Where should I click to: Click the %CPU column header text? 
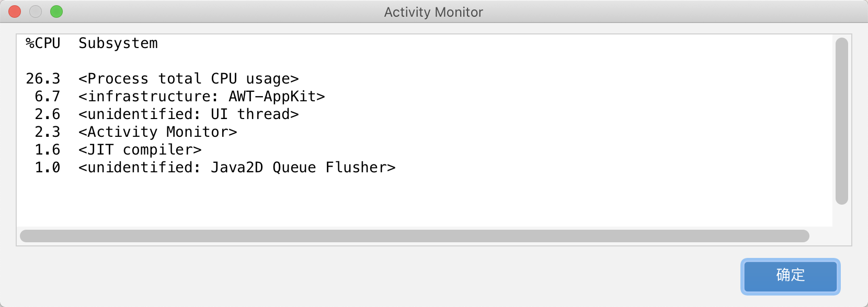click(43, 43)
